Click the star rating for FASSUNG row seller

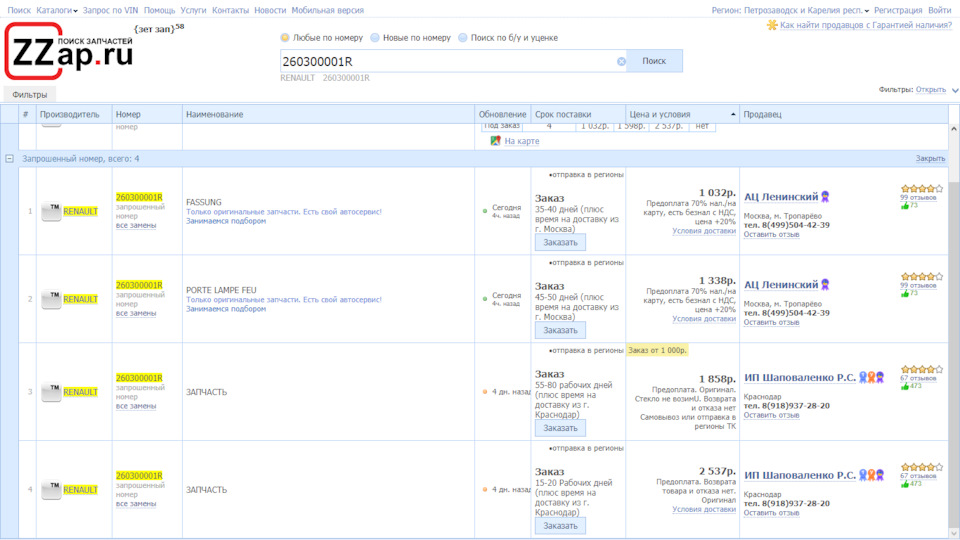[x=921, y=189]
